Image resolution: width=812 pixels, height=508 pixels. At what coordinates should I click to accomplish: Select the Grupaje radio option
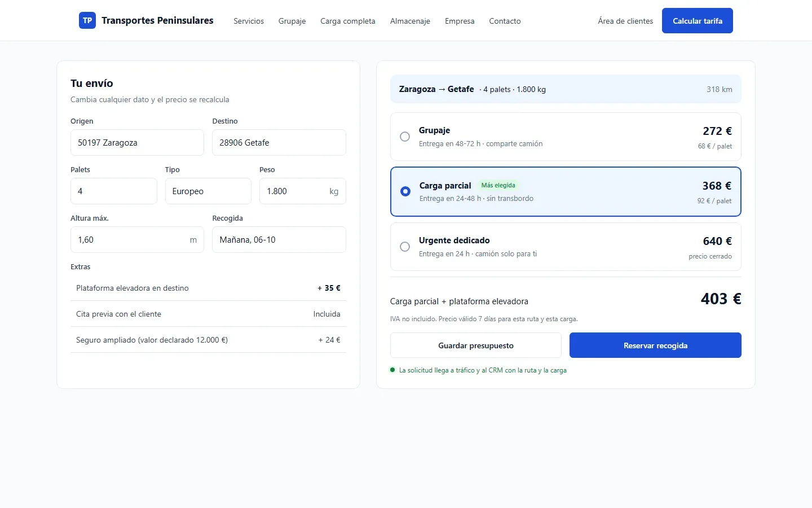(x=405, y=137)
